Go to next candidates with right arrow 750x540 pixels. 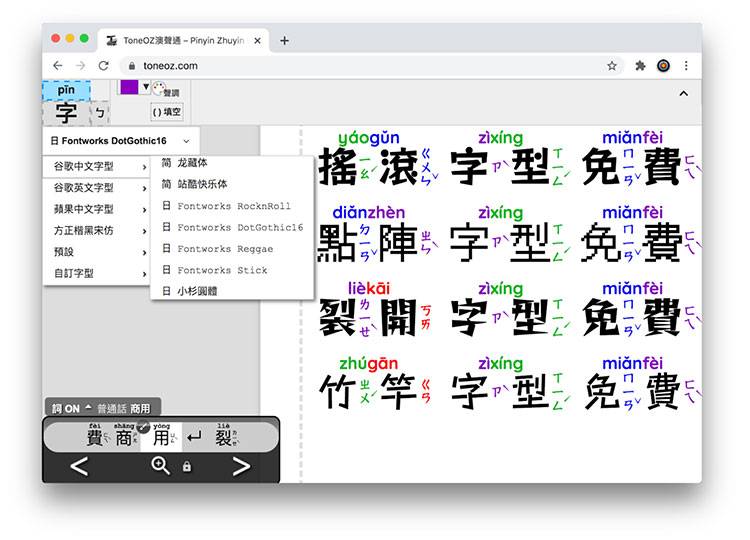coord(242,466)
